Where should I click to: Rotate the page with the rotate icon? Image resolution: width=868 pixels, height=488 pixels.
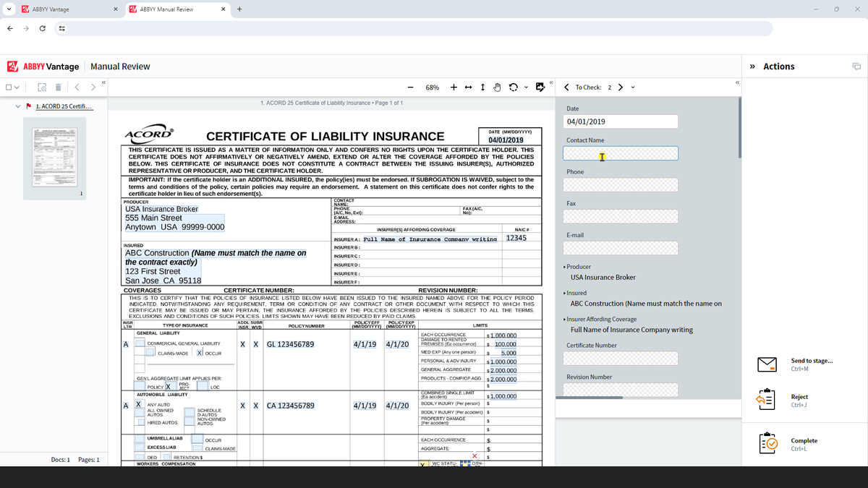(x=514, y=87)
